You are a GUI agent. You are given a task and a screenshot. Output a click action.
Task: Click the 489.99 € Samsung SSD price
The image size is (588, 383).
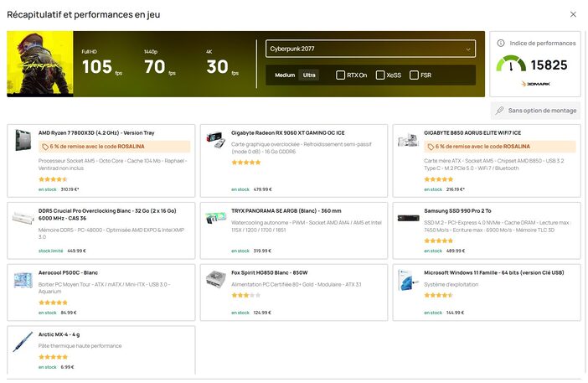click(456, 251)
